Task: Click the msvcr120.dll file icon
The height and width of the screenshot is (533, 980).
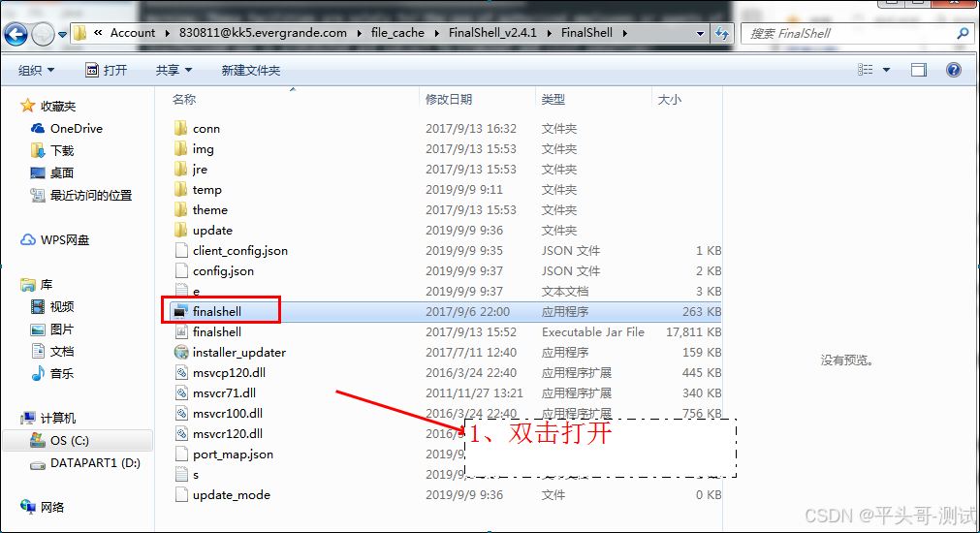Action: [181, 433]
